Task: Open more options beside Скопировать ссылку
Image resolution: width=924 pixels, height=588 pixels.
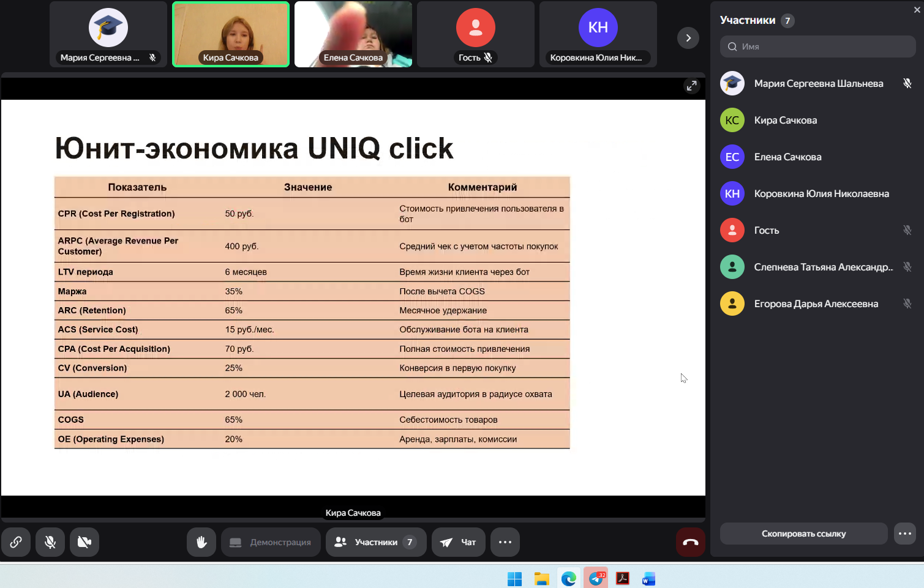Action: [905, 534]
